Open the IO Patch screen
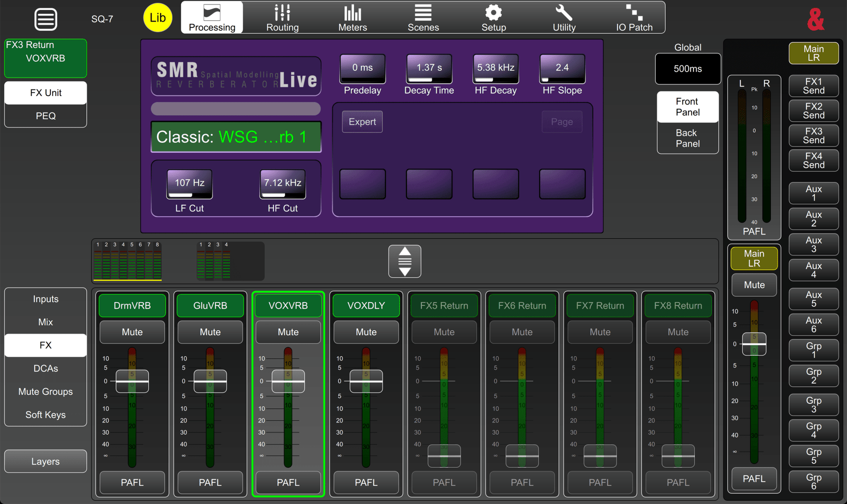The height and width of the screenshot is (504, 847). pos(634,18)
